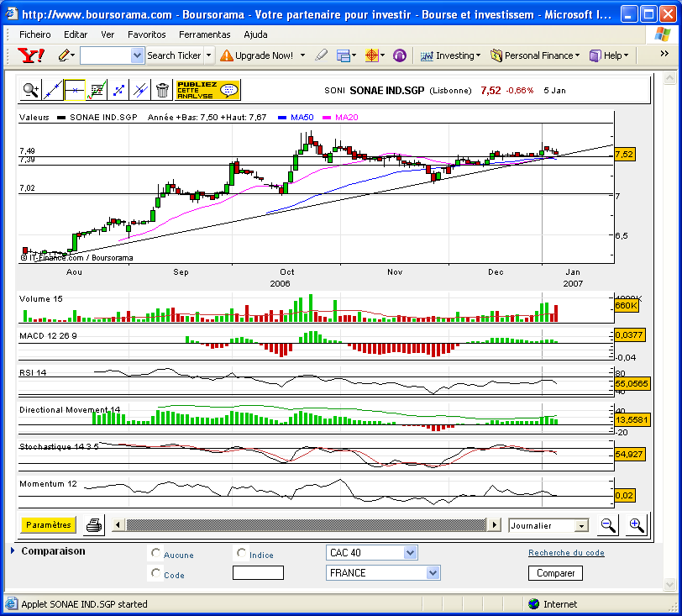Open the FRANCE country dropdown
This screenshot has width=682, height=616.
pyautogui.click(x=433, y=573)
